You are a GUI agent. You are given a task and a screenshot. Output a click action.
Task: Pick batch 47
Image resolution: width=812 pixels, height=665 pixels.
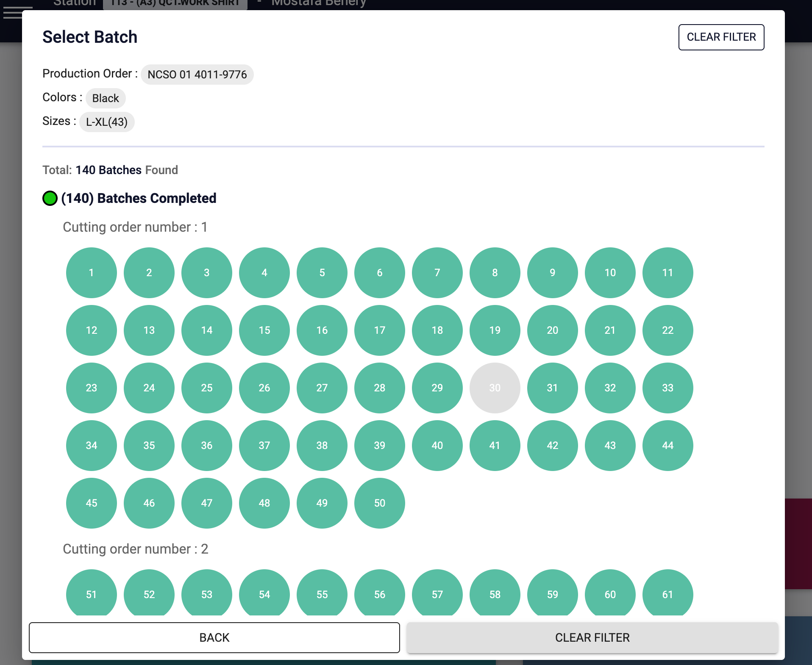click(207, 503)
